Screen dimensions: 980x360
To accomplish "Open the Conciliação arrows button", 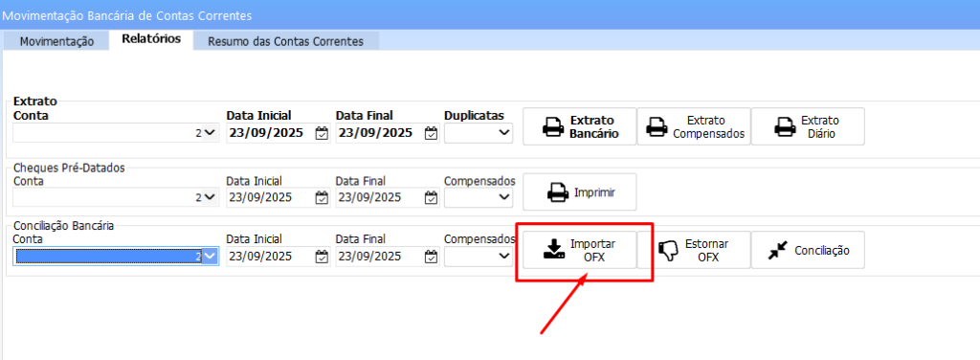I will 808,250.
